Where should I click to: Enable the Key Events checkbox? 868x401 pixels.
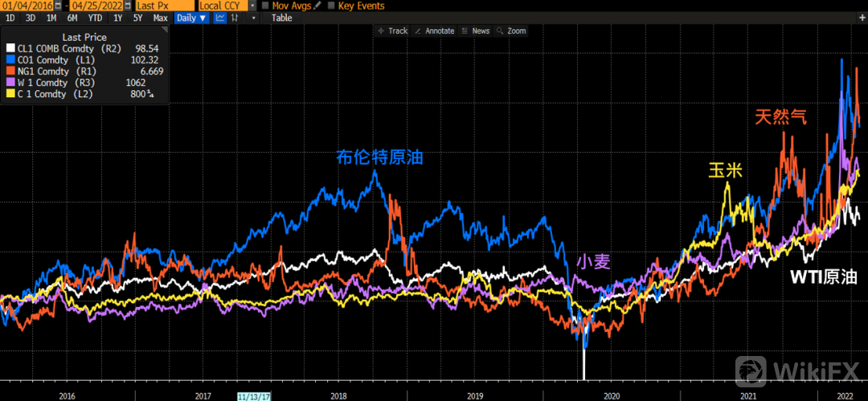coord(331,6)
